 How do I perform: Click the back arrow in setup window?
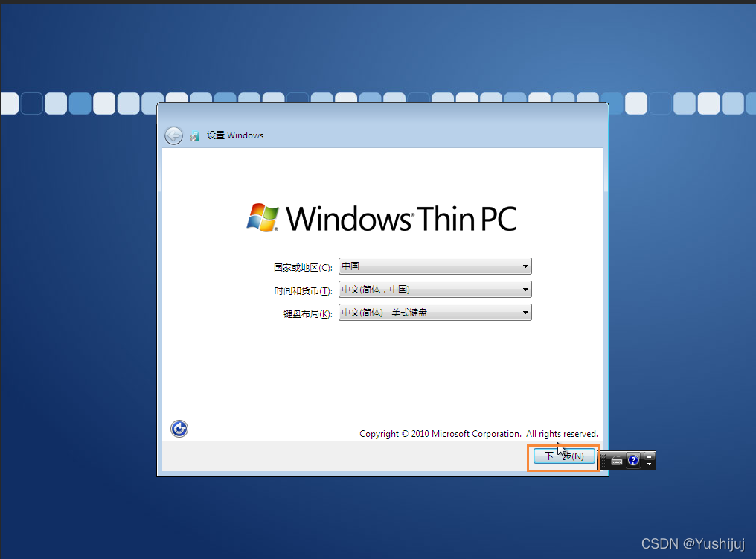pyautogui.click(x=173, y=135)
